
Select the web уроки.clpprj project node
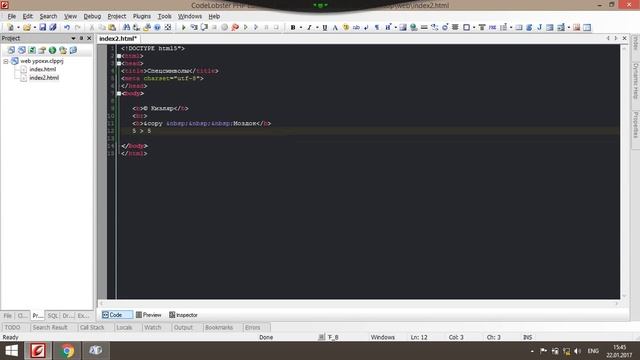coord(42,61)
